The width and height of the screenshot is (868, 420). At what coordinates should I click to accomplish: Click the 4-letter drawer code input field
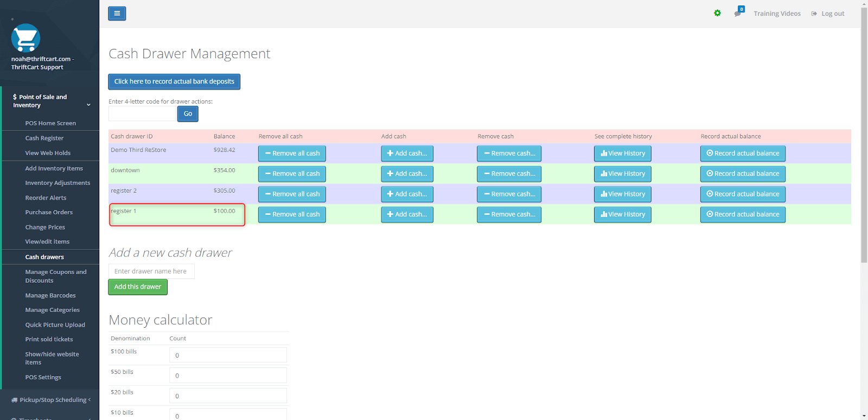[143, 113]
